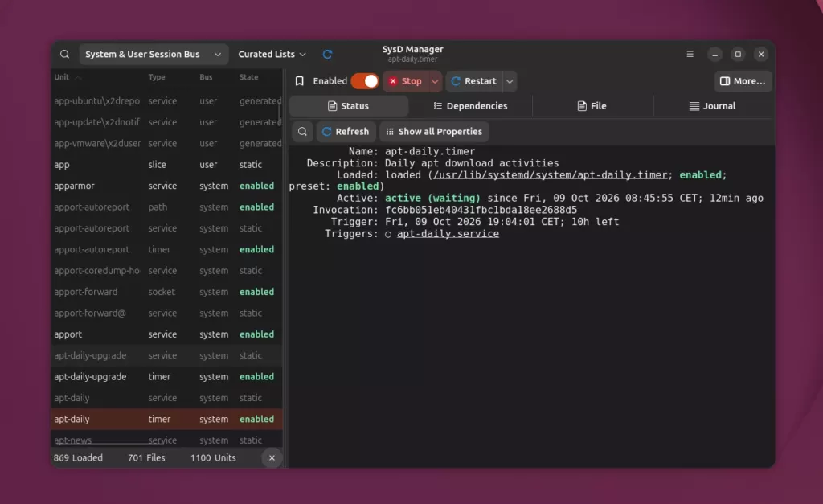Image resolution: width=823 pixels, height=504 pixels.
Task: Open the hamburger main menu
Action: pos(690,54)
